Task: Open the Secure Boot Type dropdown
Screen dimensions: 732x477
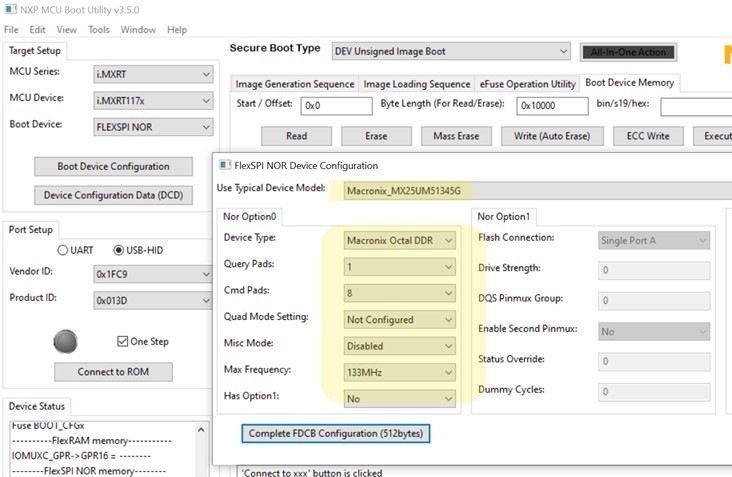Action: [451, 51]
